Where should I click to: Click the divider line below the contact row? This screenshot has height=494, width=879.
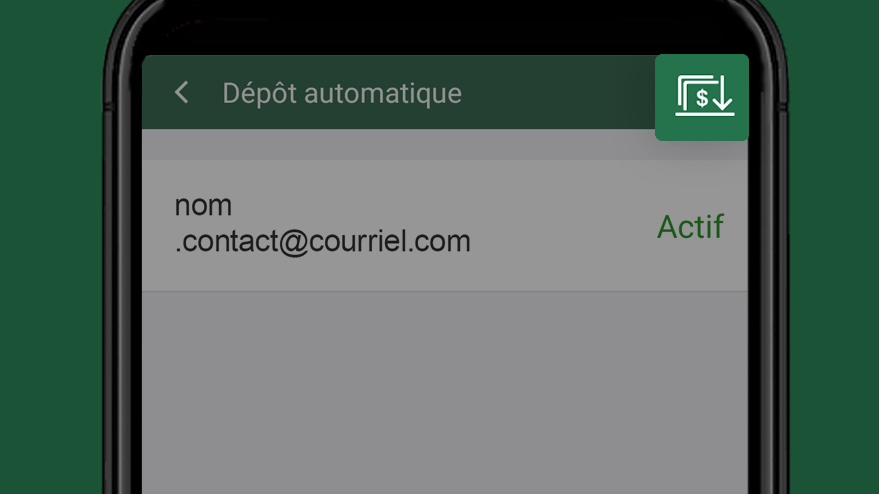445,291
